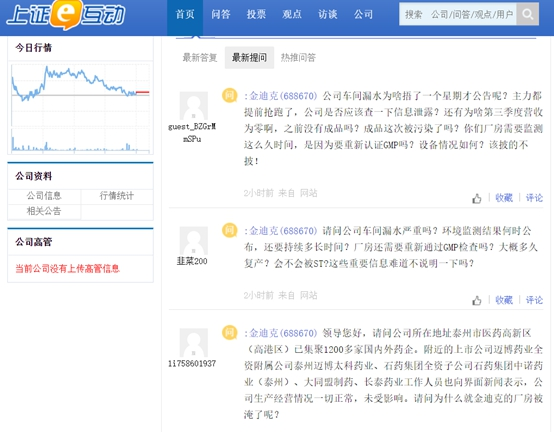This screenshot has height=432, width=554.
Task: Click the 问 badge on 泰州市医药高新区 question
Action: (x=230, y=332)
